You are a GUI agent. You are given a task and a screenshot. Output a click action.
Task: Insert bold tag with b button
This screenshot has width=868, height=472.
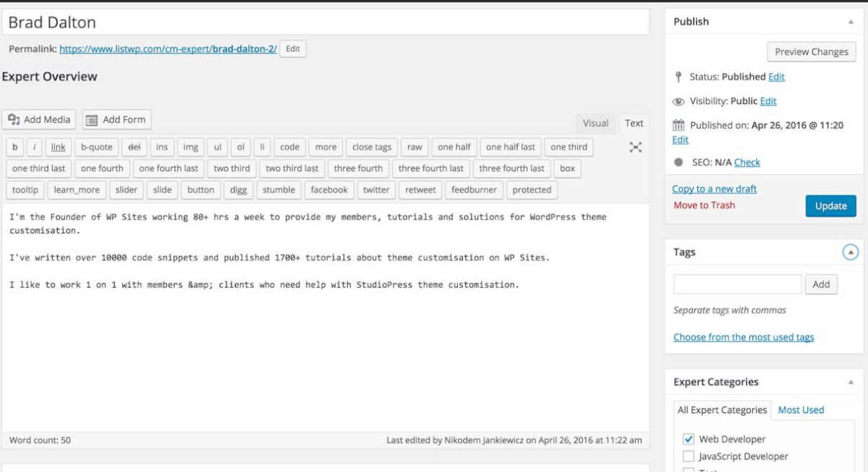(14, 147)
